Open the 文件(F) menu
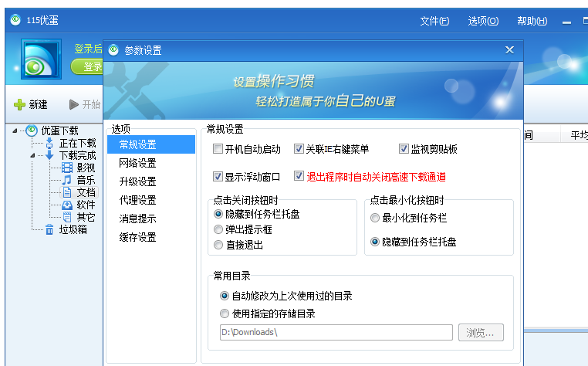Image resolution: width=588 pixels, height=366 pixels. point(434,21)
